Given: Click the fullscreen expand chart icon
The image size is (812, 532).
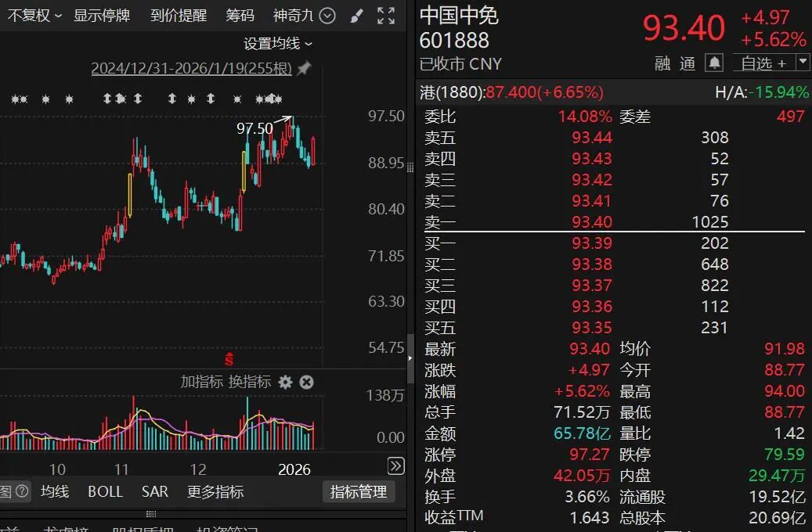Looking at the screenshot, I should [386, 16].
